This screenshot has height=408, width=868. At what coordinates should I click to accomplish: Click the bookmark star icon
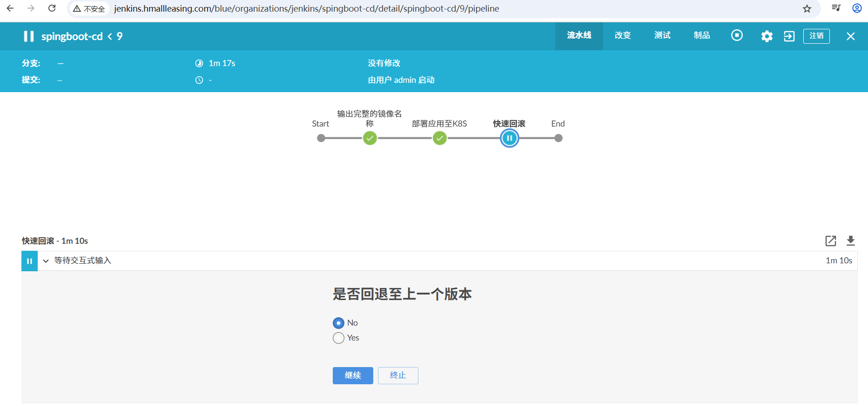(807, 8)
